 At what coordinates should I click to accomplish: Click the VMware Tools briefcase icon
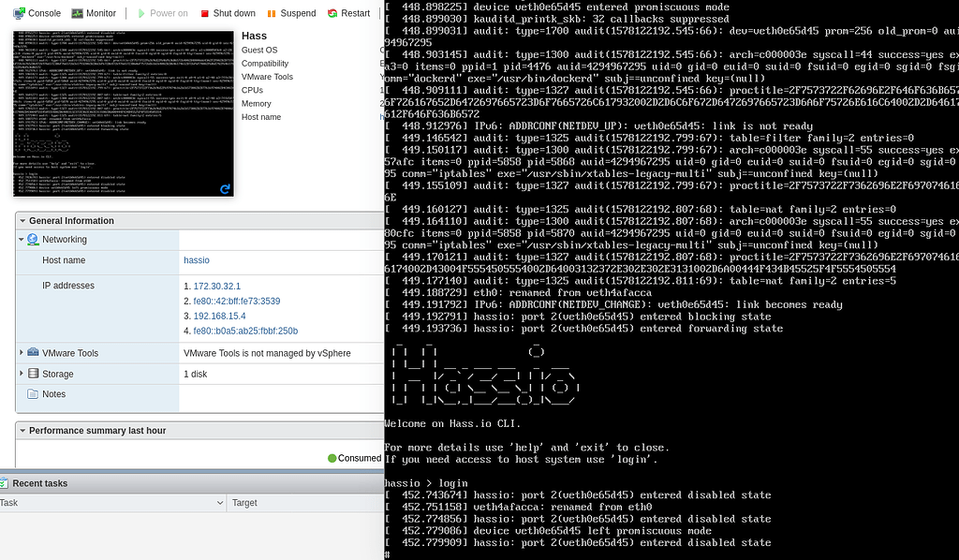tap(32, 353)
